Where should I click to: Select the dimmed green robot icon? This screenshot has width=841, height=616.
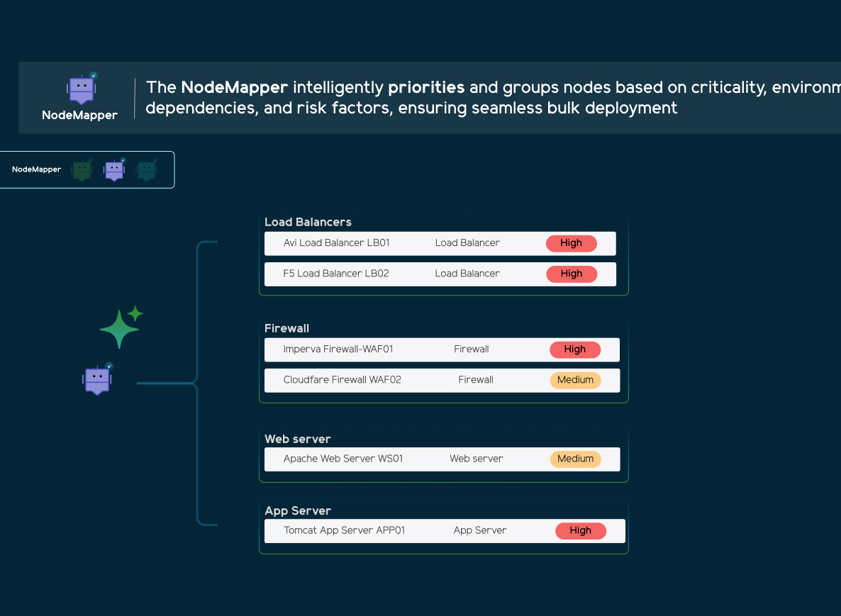pos(82,170)
